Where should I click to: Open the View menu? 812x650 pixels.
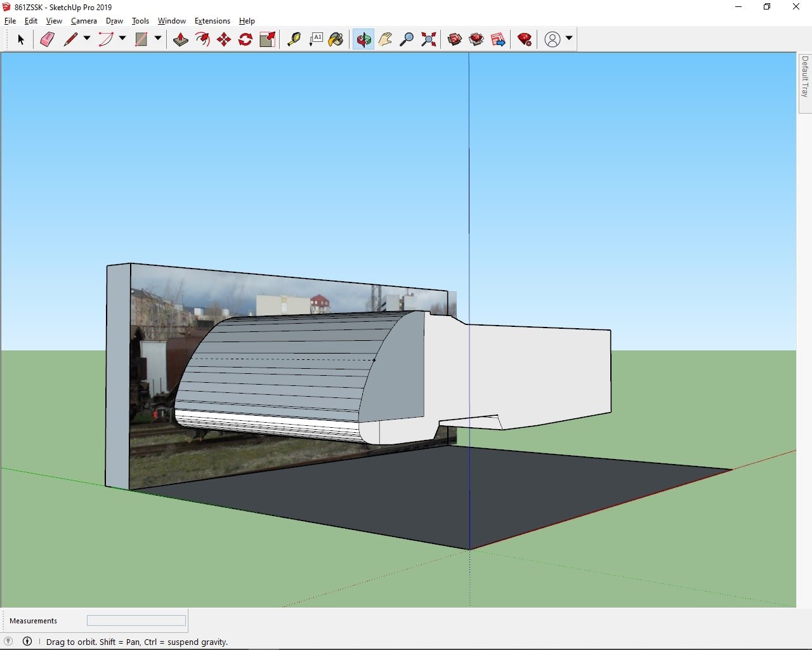[54, 21]
